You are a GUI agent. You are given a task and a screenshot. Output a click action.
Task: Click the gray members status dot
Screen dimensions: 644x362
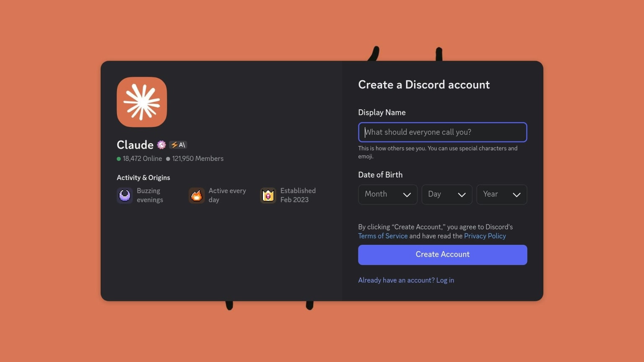click(x=168, y=159)
